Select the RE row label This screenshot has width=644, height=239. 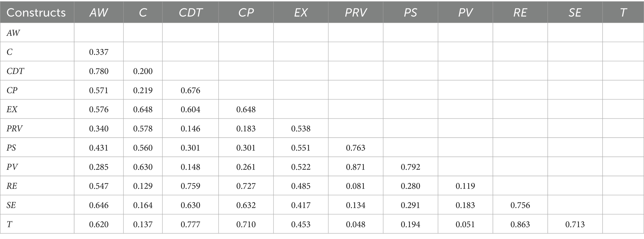pos(12,186)
